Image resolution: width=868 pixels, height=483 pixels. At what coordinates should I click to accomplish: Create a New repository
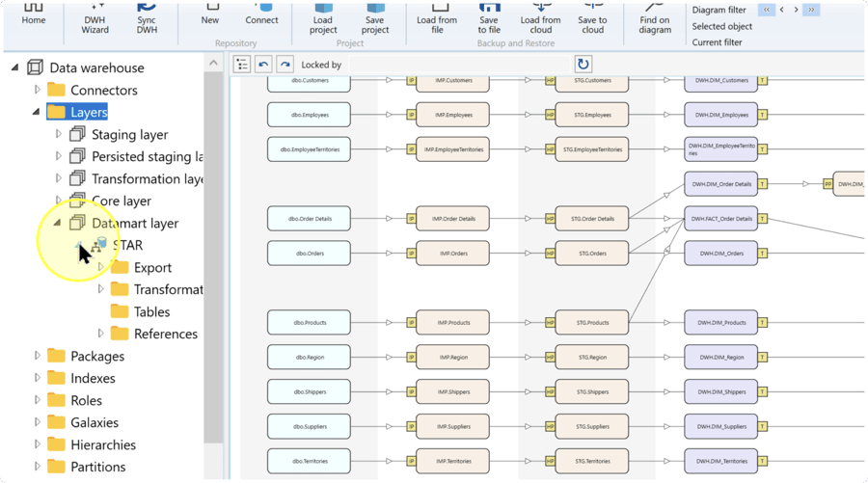click(210, 13)
